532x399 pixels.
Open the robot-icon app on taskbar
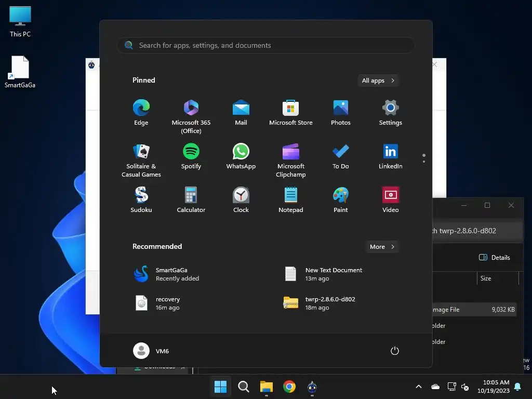coord(312,387)
